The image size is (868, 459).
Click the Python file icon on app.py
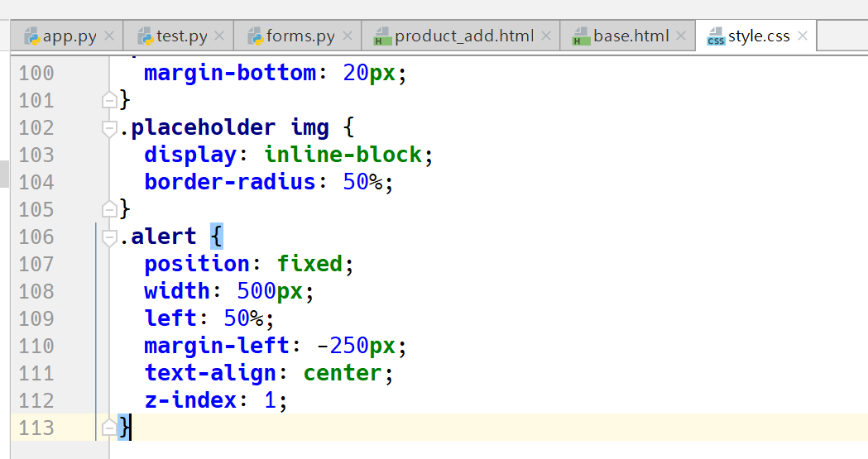32,36
